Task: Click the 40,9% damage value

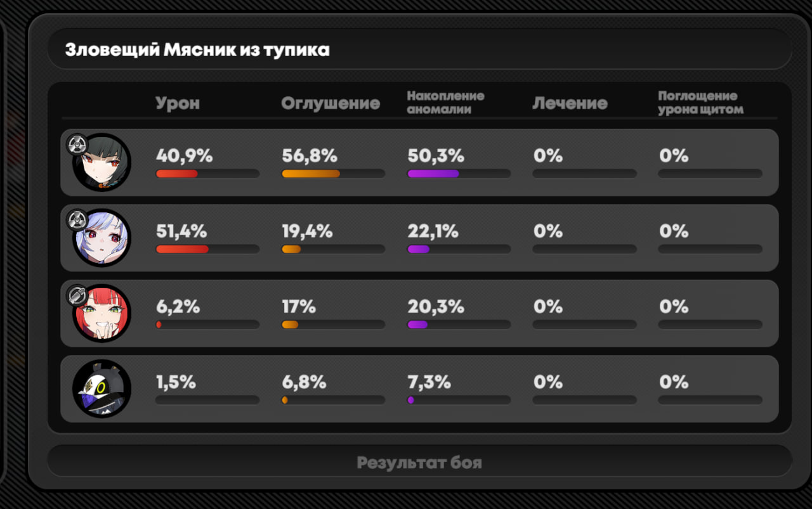Action: [x=184, y=156]
